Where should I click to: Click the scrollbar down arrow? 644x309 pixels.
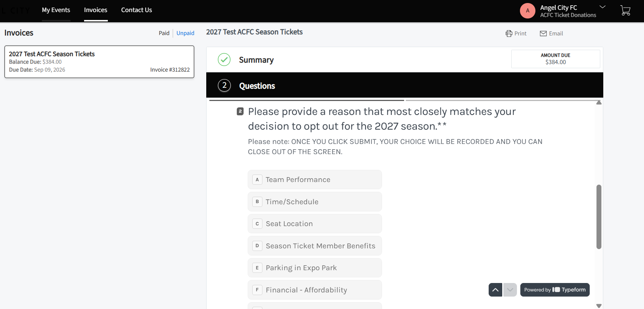click(x=599, y=306)
